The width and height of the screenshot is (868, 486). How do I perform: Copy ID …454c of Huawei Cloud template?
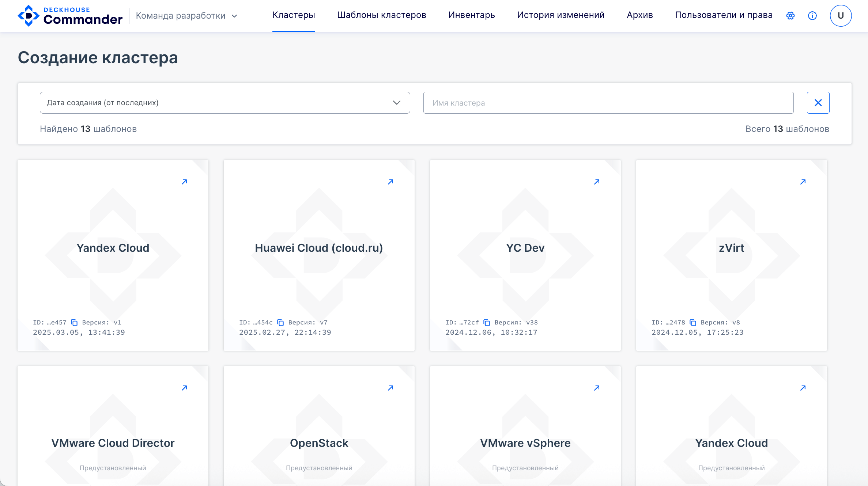point(280,322)
